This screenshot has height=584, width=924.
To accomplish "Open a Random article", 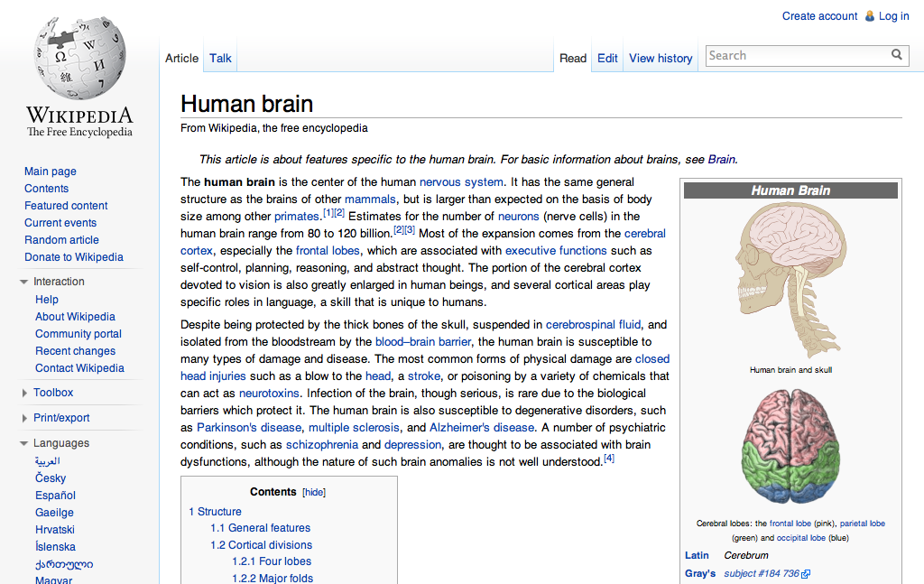I will pyautogui.click(x=61, y=240).
